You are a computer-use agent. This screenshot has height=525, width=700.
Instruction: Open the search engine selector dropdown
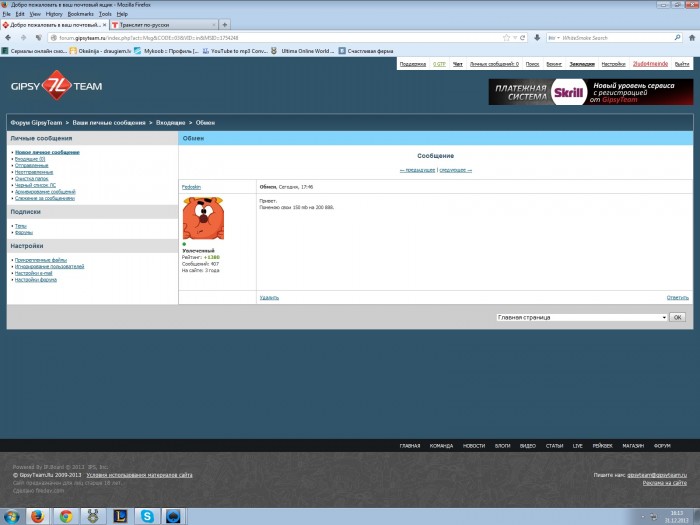pyautogui.click(x=554, y=38)
